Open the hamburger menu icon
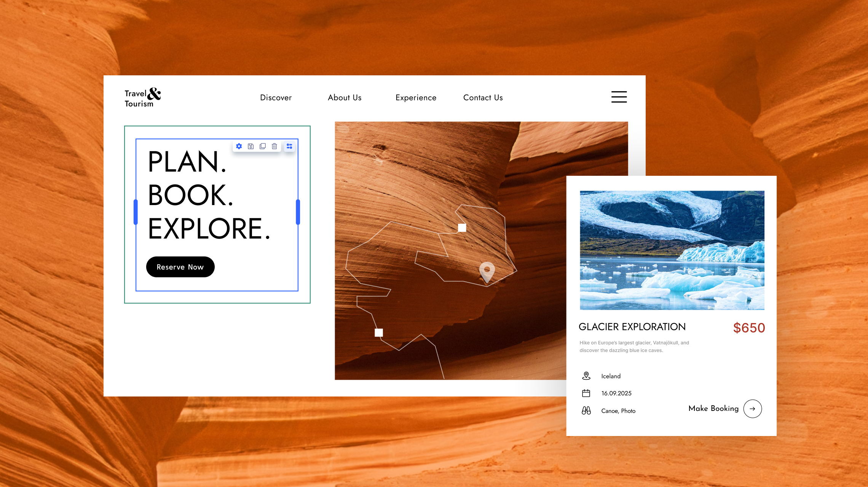Screen dimensions: 868x487 tap(619, 97)
